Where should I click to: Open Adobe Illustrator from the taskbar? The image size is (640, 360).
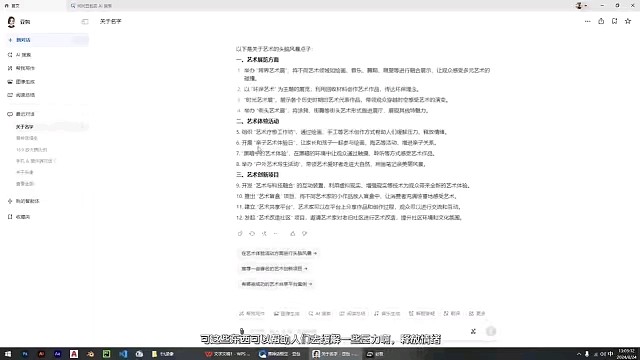41,354
